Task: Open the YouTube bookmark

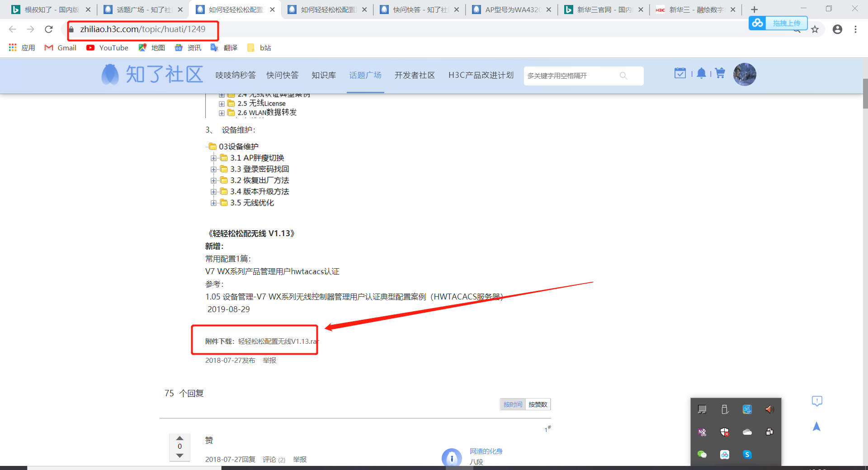Action: tap(108, 48)
